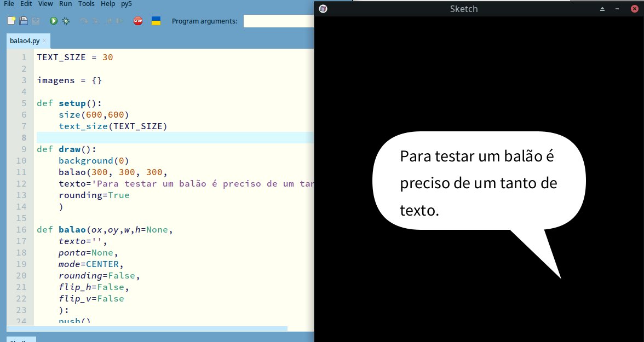
Task: Click the Open/load file icon
Action: tap(24, 21)
